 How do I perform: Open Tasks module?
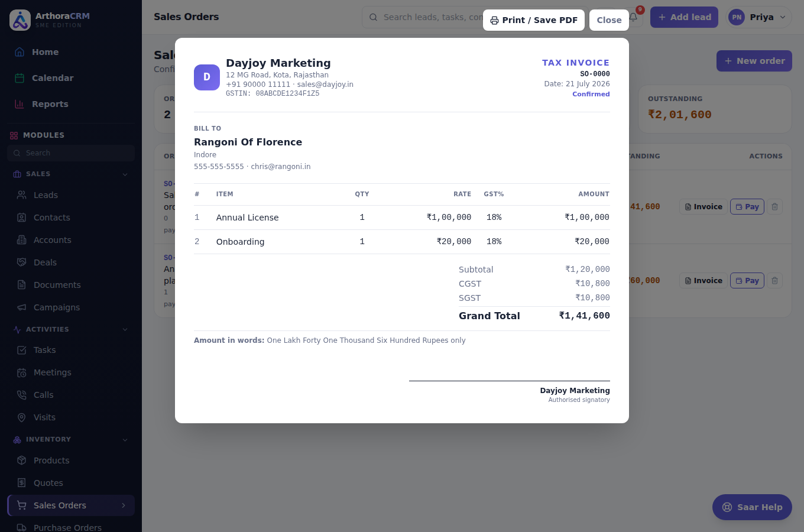click(71, 350)
